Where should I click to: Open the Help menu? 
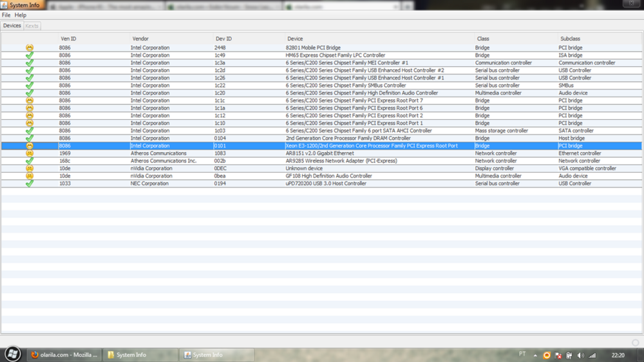tap(21, 15)
